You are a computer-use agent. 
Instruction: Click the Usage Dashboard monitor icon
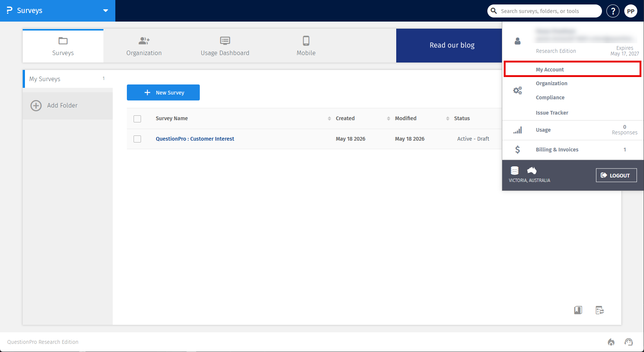tap(225, 41)
